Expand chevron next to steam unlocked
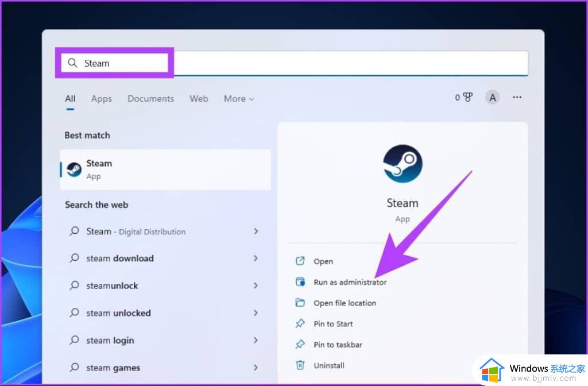The height and width of the screenshot is (386, 588). pos(256,313)
